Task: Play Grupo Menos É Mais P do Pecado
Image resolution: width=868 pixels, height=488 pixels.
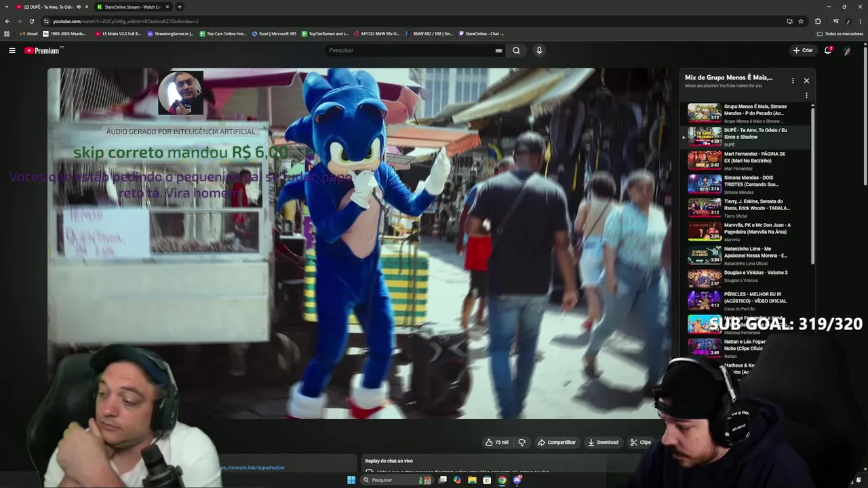Action: click(x=746, y=113)
